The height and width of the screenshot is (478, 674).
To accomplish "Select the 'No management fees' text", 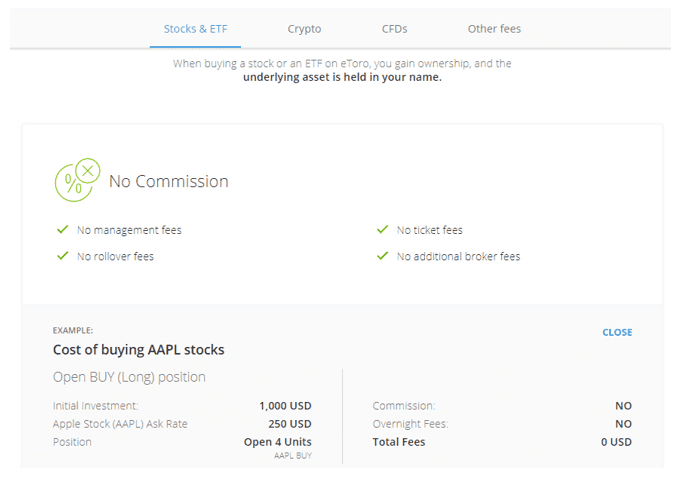I will 129,230.
